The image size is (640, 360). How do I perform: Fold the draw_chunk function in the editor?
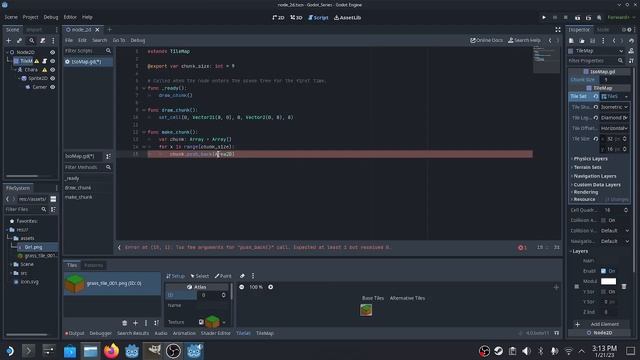click(x=144, y=110)
